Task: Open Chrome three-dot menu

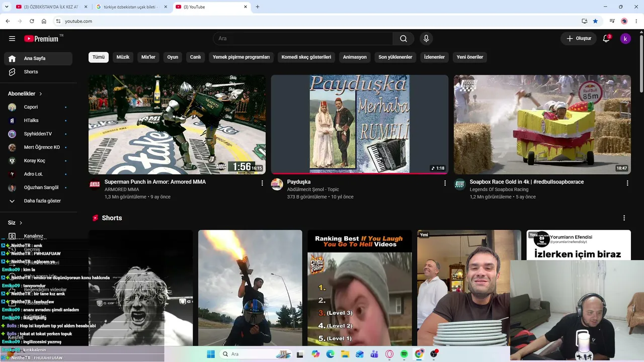Action: click(636, 21)
